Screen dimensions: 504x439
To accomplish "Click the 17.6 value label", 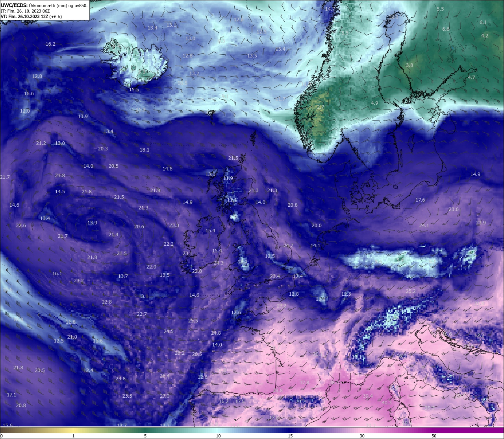I will coord(420,200).
